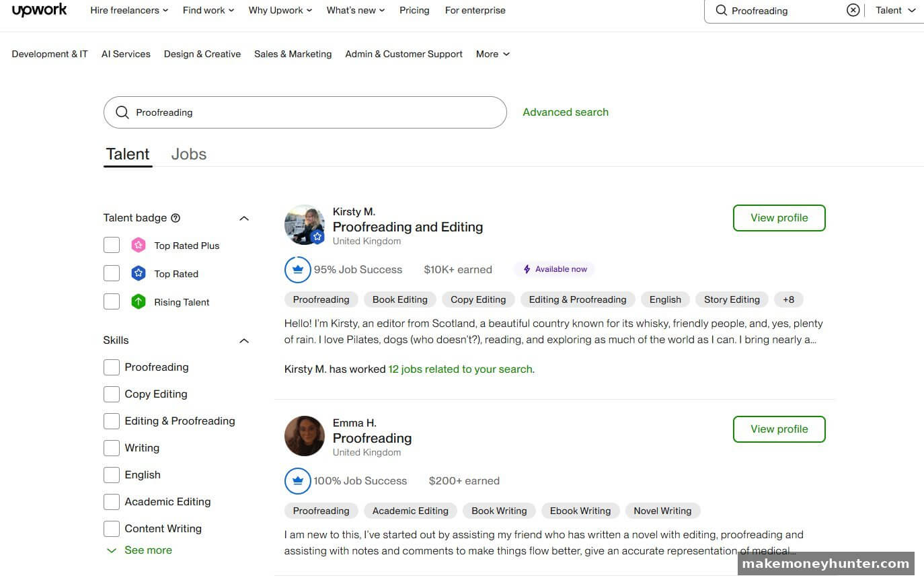View Emma H.'s profile
This screenshot has width=924, height=582.
[779, 429]
